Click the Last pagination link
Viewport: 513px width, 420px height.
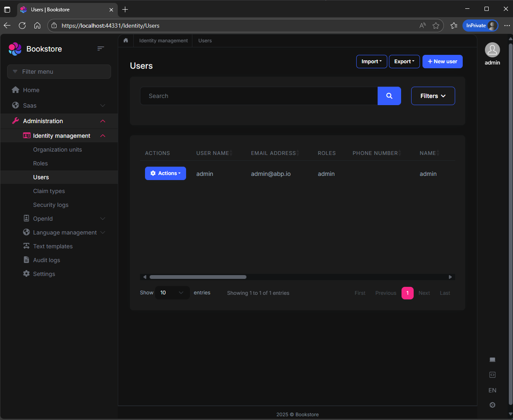click(x=445, y=293)
